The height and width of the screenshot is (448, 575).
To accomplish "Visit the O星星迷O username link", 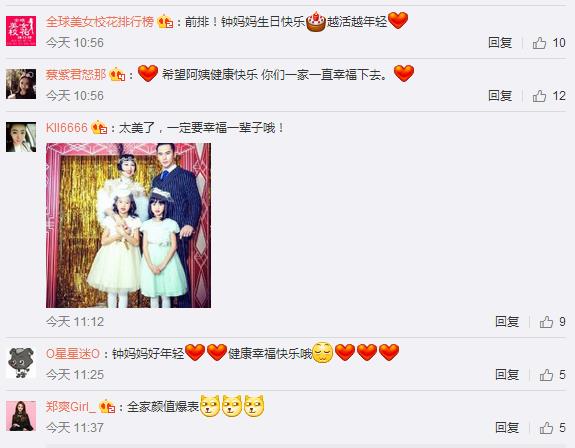I will tap(73, 354).
